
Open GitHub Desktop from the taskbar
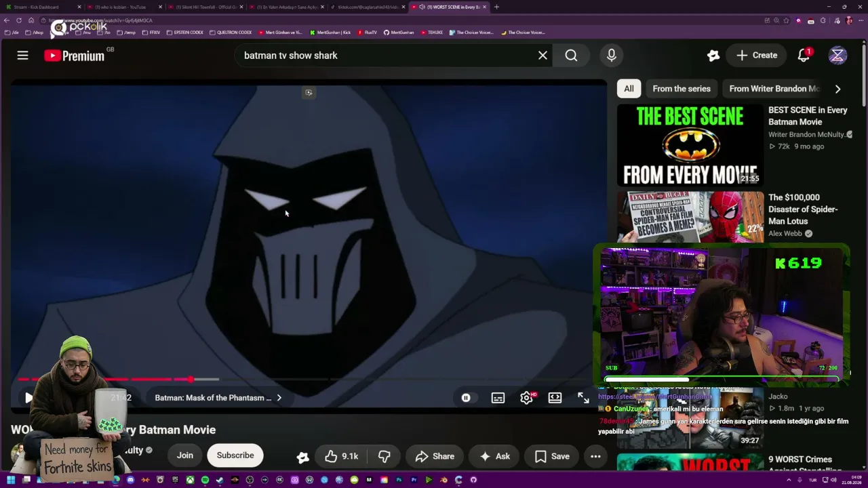coord(473,480)
